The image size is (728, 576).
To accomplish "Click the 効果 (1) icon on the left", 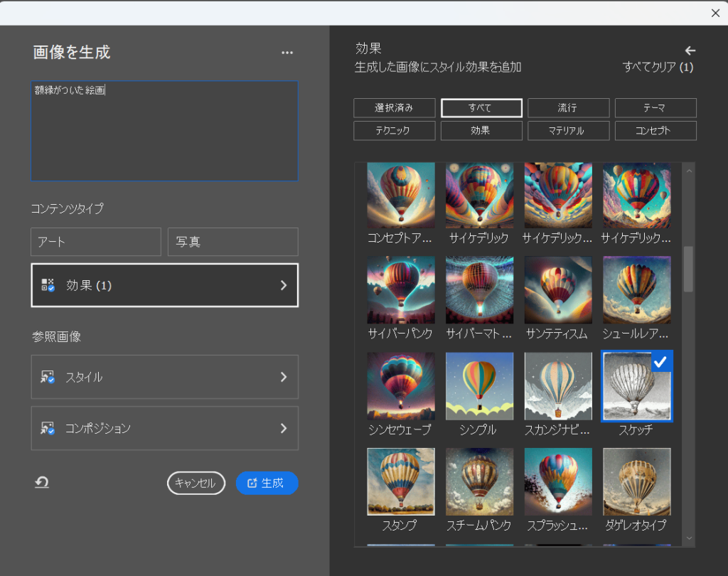I will [x=48, y=285].
